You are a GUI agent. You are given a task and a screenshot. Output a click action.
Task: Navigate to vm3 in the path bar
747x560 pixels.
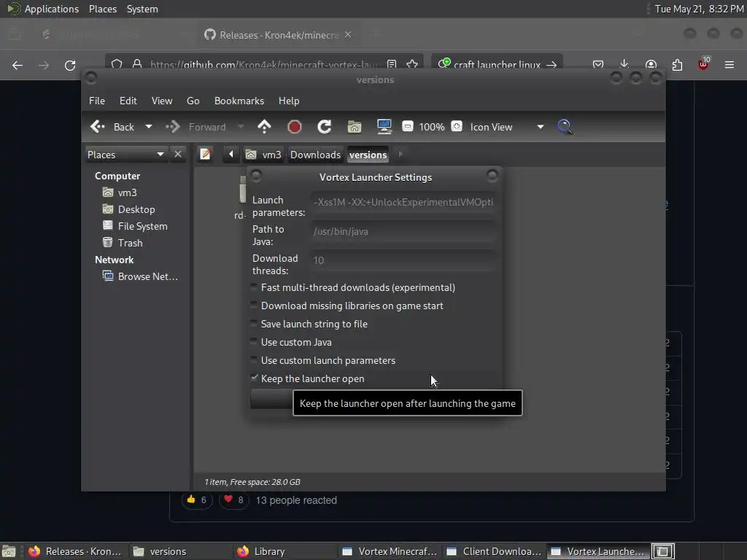[x=263, y=155]
